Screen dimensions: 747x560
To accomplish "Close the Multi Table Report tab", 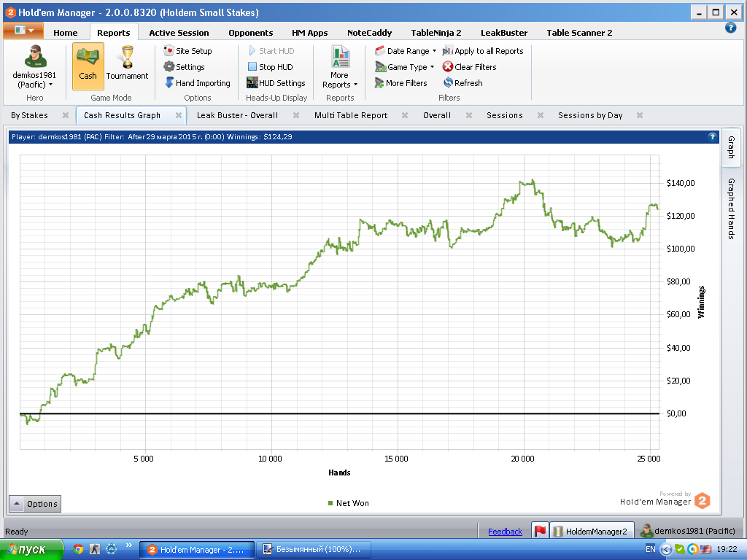I will pos(404,115).
